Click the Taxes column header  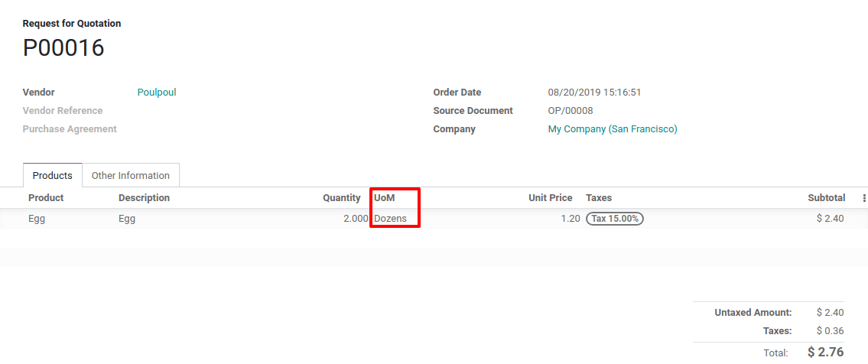point(598,197)
